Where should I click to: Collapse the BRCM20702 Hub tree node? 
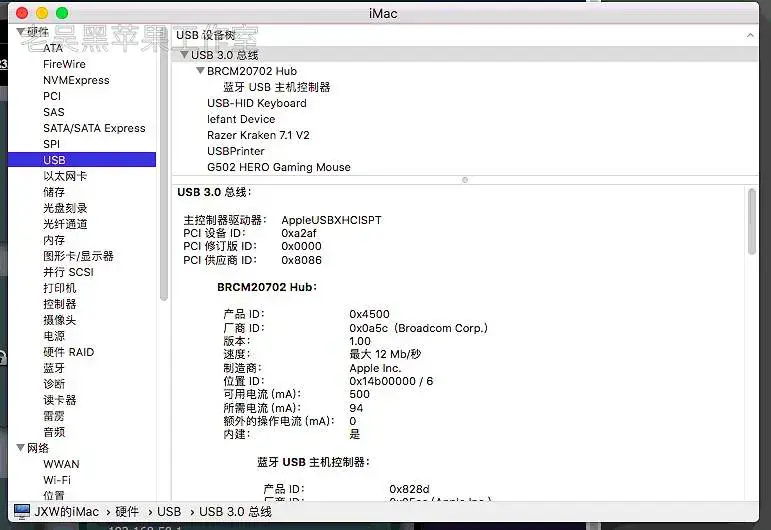coord(200,71)
